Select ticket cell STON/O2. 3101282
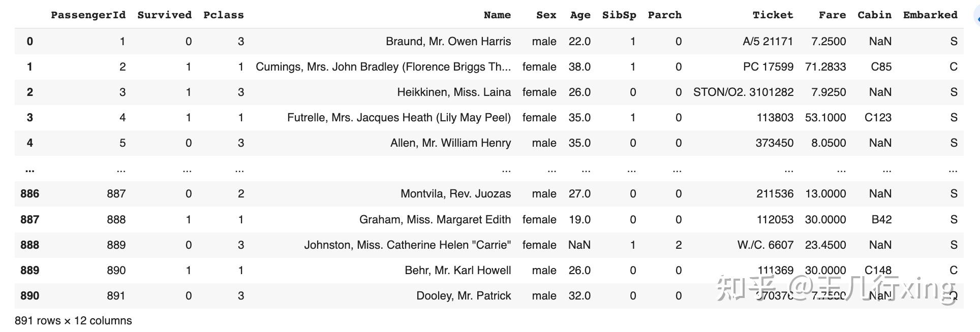 [743, 92]
